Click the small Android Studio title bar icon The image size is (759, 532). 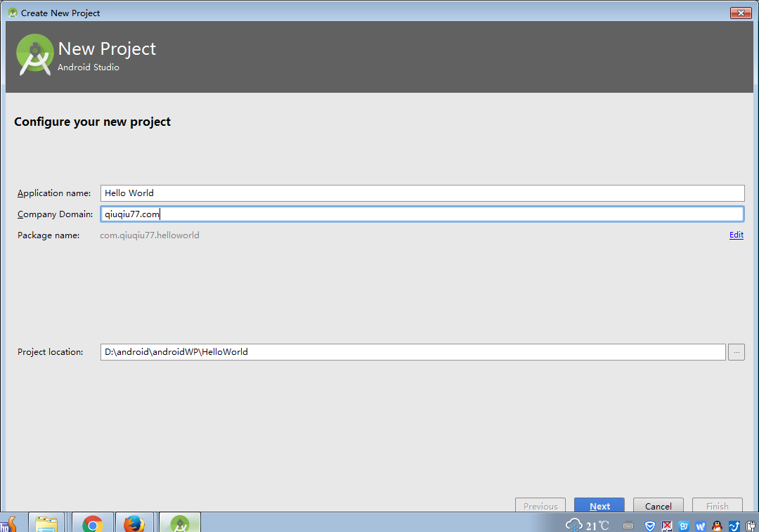(13, 13)
